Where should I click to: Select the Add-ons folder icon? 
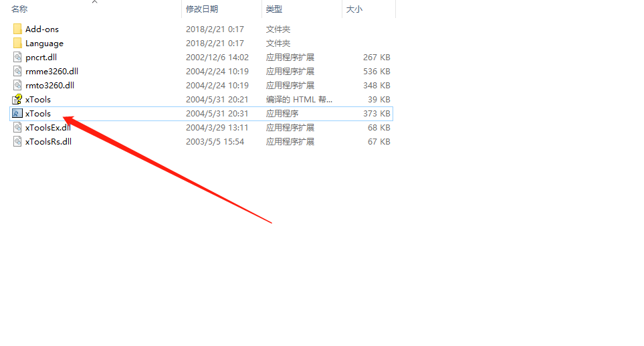coord(17,29)
